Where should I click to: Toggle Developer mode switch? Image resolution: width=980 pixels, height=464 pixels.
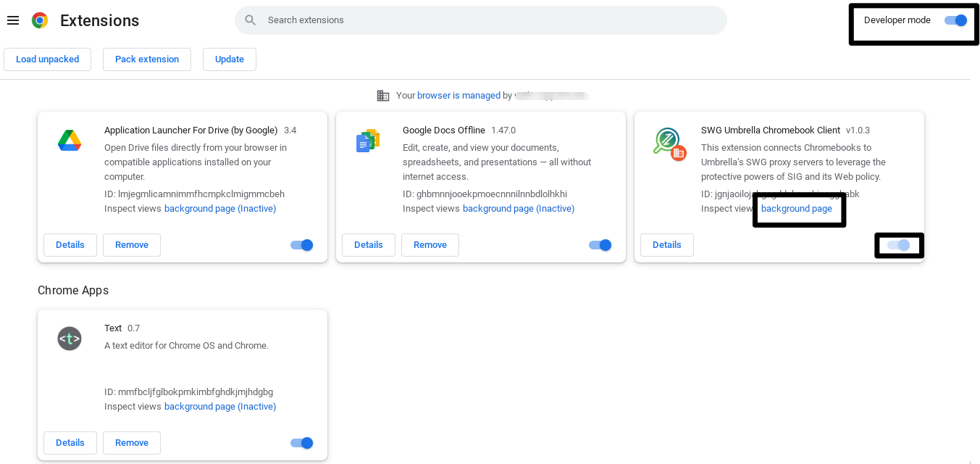[x=956, y=20]
